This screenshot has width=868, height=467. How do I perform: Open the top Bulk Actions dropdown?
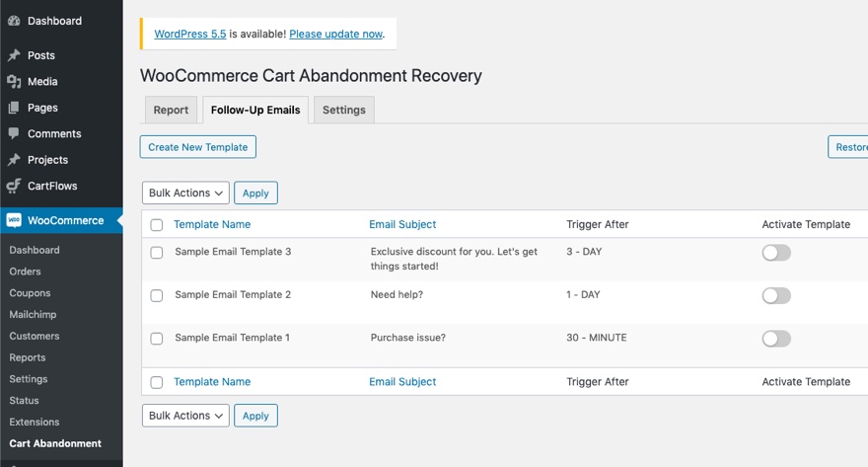tap(185, 193)
